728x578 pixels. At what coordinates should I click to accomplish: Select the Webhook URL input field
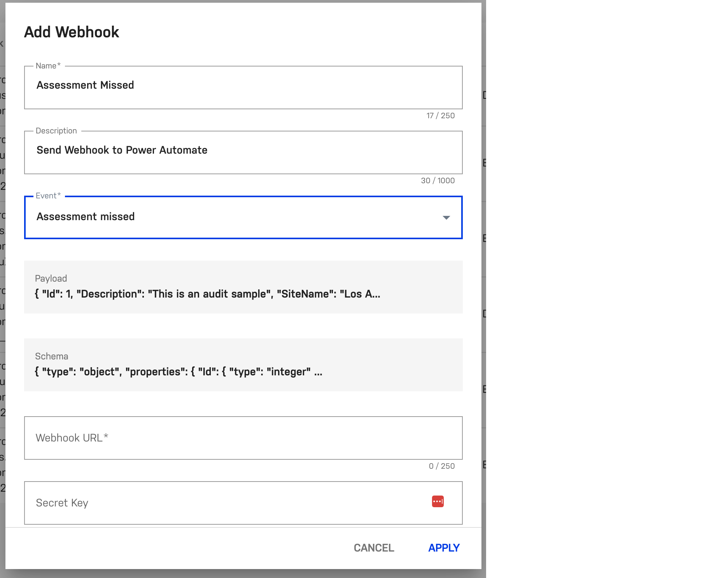tap(243, 438)
